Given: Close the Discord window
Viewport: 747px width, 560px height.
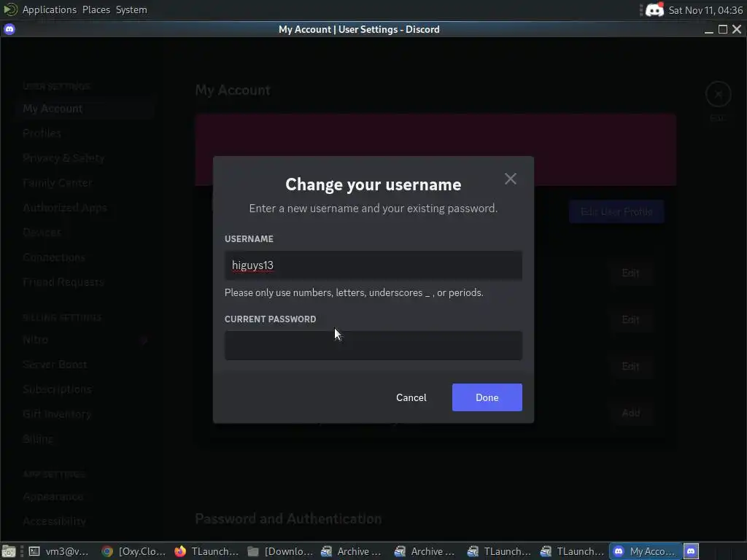Looking at the screenshot, I should [737, 29].
